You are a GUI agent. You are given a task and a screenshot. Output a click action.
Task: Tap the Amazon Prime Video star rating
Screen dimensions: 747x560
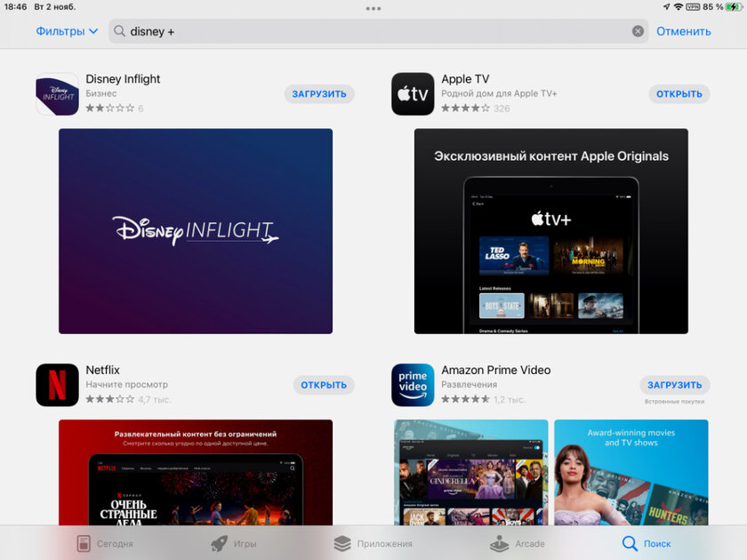(x=465, y=399)
